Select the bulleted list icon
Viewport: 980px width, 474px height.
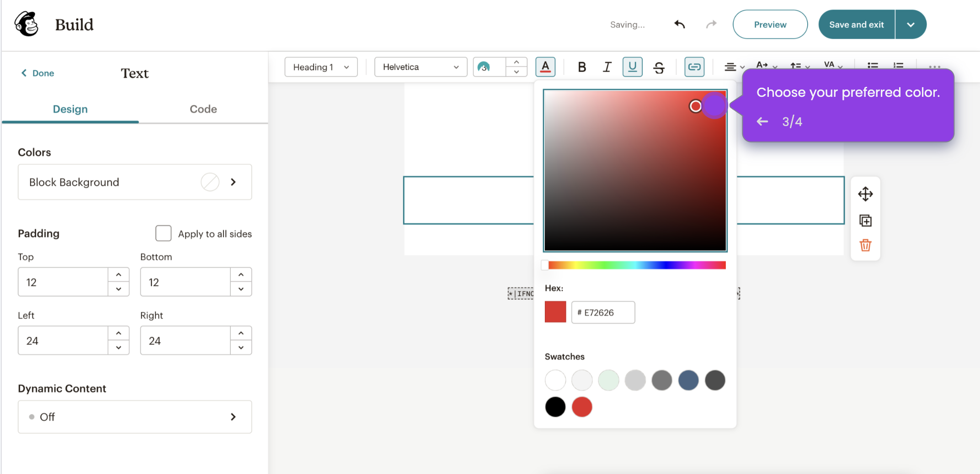point(872,66)
